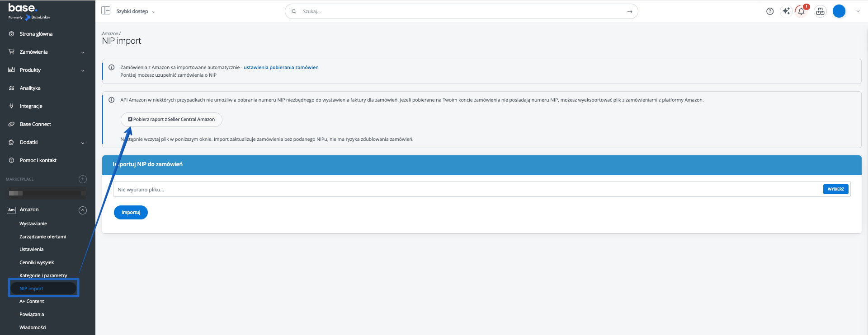Image resolution: width=868 pixels, height=335 pixels.
Task: Open the AI sparkle assistant icon
Action: (x=786, y=11)
